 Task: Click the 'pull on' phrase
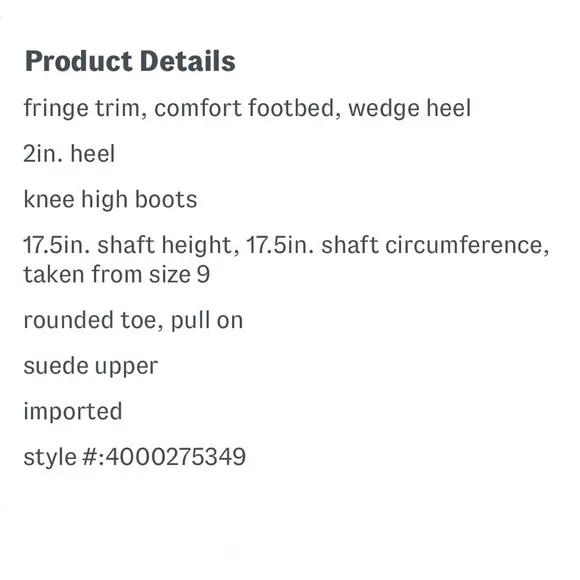[207, 321]
